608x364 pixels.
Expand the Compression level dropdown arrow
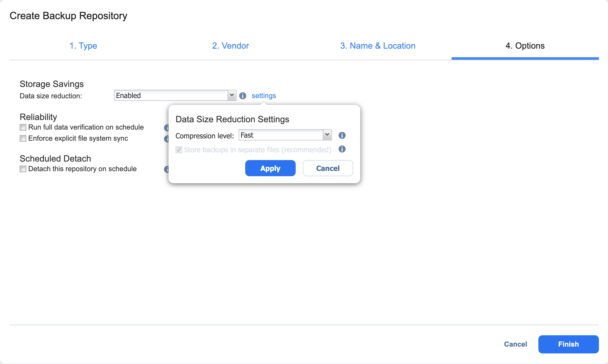(327, 135)
